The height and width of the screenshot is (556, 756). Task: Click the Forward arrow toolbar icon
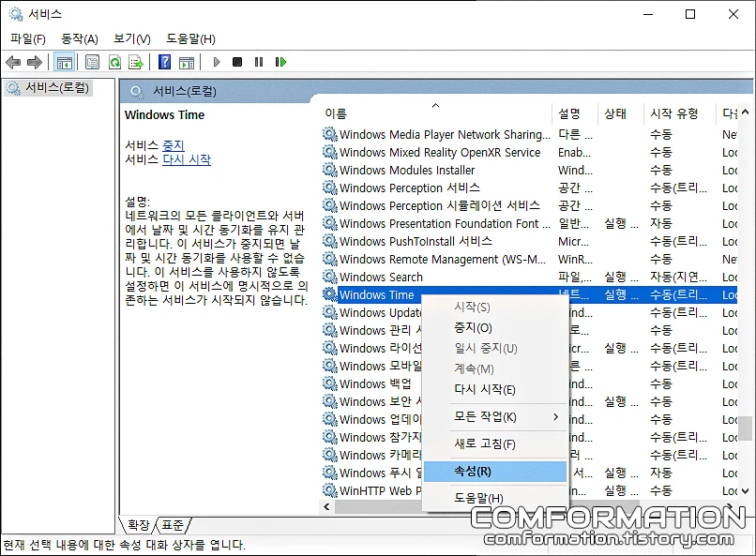point(35,62)
